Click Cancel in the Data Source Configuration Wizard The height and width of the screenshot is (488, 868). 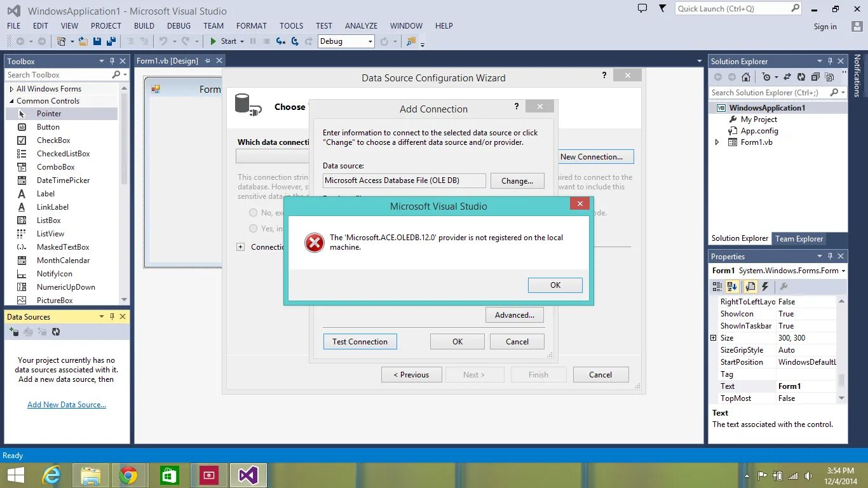[600, 375]
